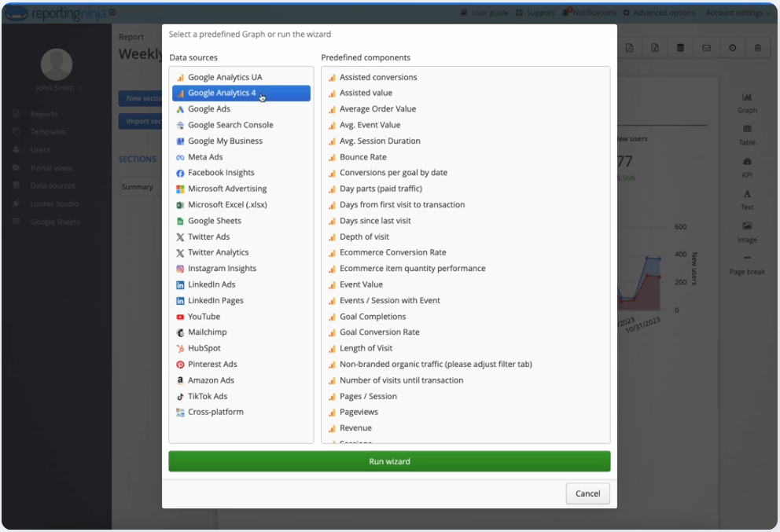Select Twitter Analytics data source
780x532 pixels.
[241, 252]
